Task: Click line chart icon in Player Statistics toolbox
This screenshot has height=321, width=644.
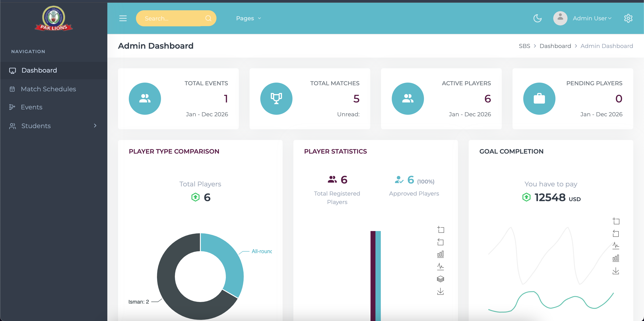Action: 440,267
